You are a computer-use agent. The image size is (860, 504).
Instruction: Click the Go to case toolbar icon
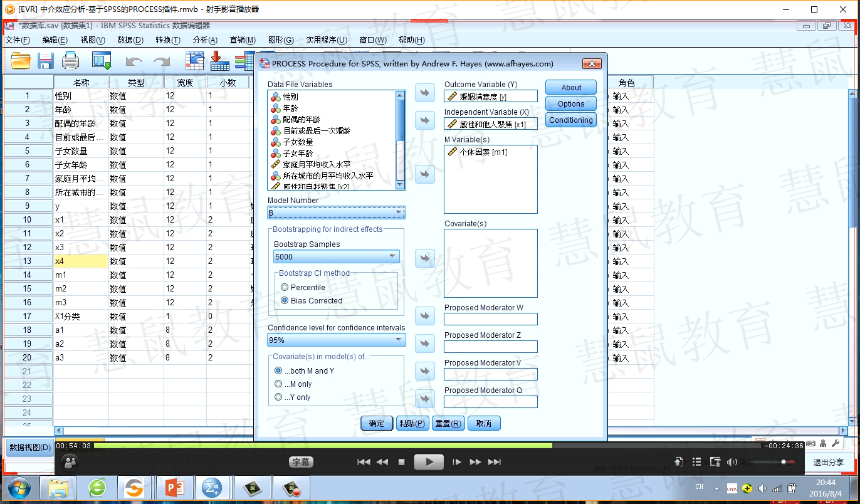(x=196, y=61)
